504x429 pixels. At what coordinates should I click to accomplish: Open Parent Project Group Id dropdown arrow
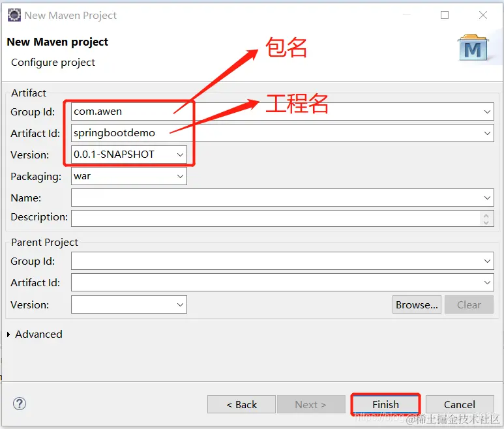[x=487, y=261]
